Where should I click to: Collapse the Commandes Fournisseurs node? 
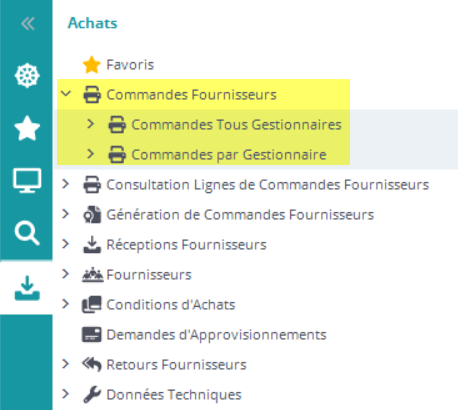(66, 94)
